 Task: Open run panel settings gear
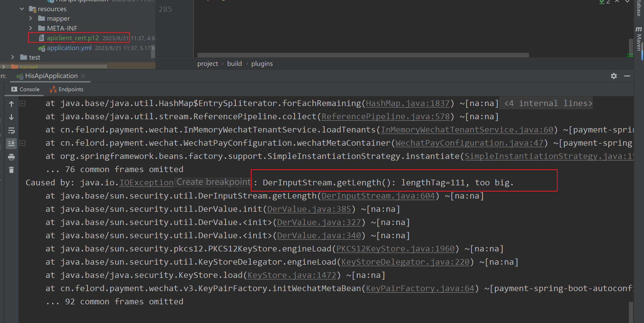(614, 76)
